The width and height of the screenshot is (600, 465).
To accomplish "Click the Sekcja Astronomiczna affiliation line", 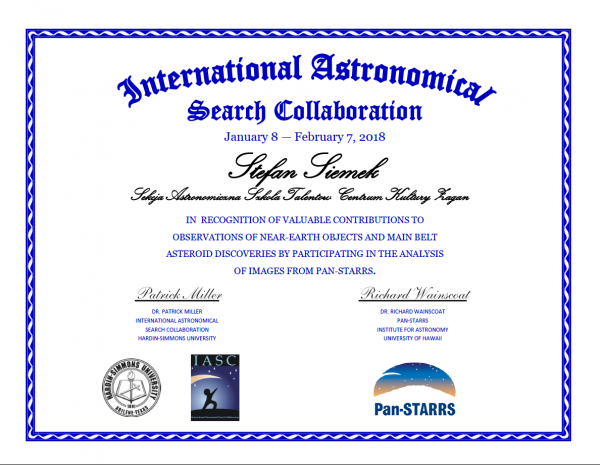I will pos(299,192).
